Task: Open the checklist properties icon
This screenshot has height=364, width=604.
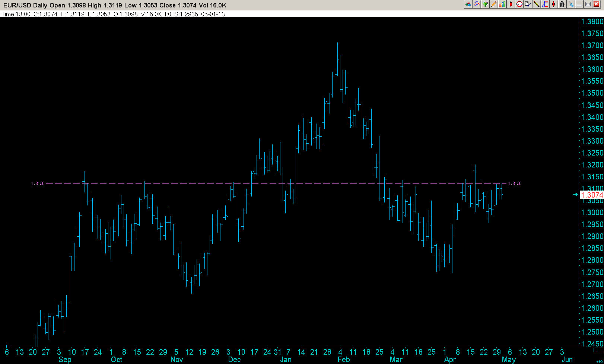Action: point(528,4)
